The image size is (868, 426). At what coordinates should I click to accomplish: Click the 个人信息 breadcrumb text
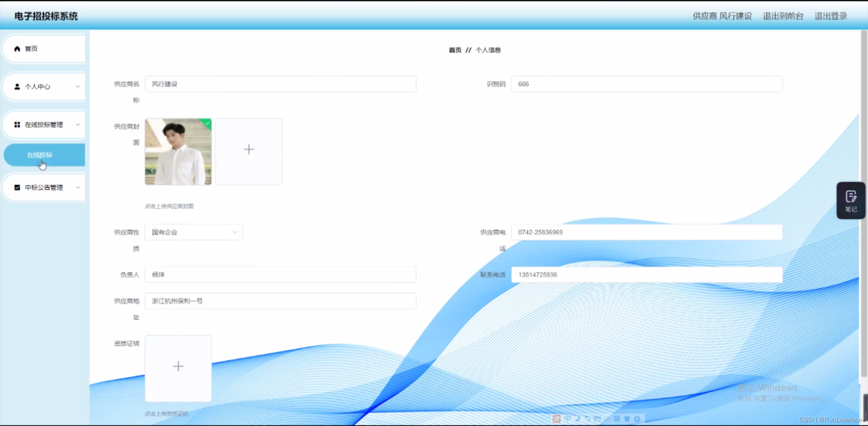pyautogui.click(x=488, y=50)
